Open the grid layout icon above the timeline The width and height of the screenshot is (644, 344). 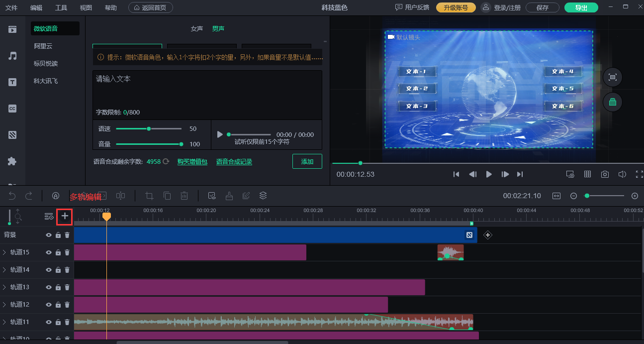587,174
